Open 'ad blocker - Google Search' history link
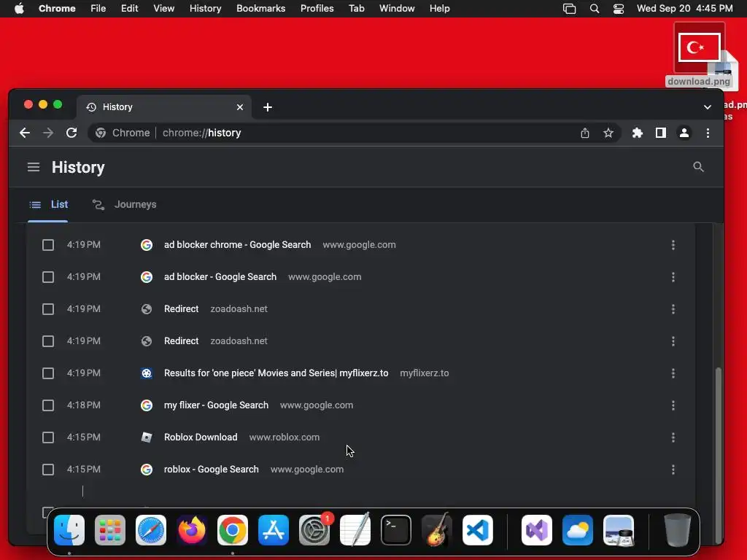747x560 pixels. point(220,276)
